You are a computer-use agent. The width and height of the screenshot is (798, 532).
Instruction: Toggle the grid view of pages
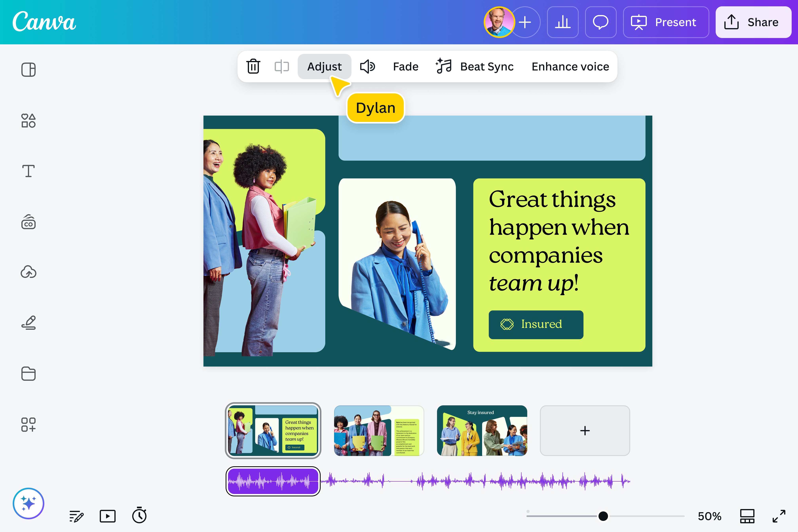click(x=747, y=516)
